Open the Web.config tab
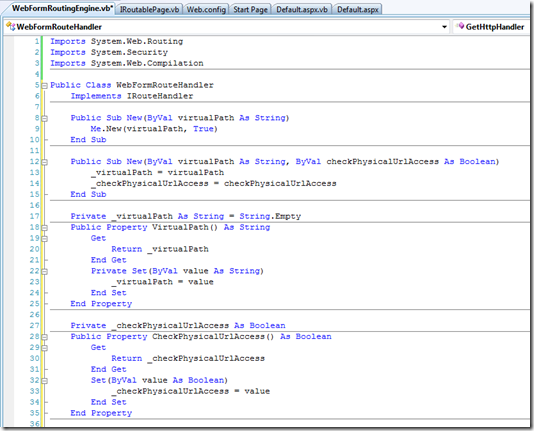Image resolution: width=534 pixels, height=431 pixels. click(x=206, y=10)
